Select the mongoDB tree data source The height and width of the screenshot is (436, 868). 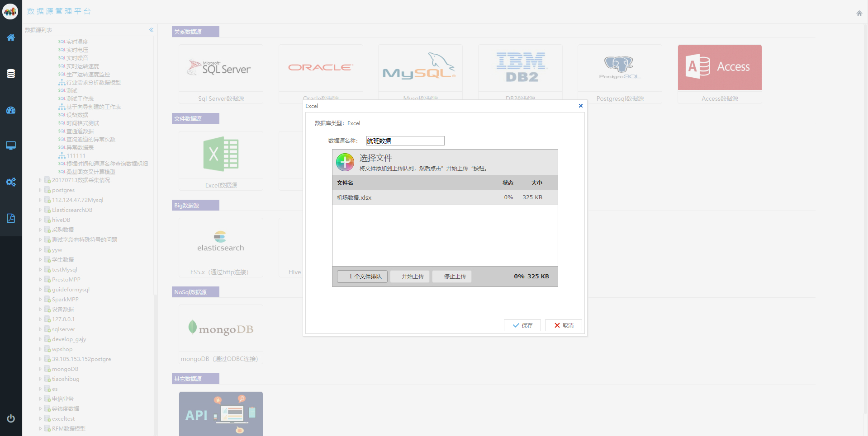(65, 369)
